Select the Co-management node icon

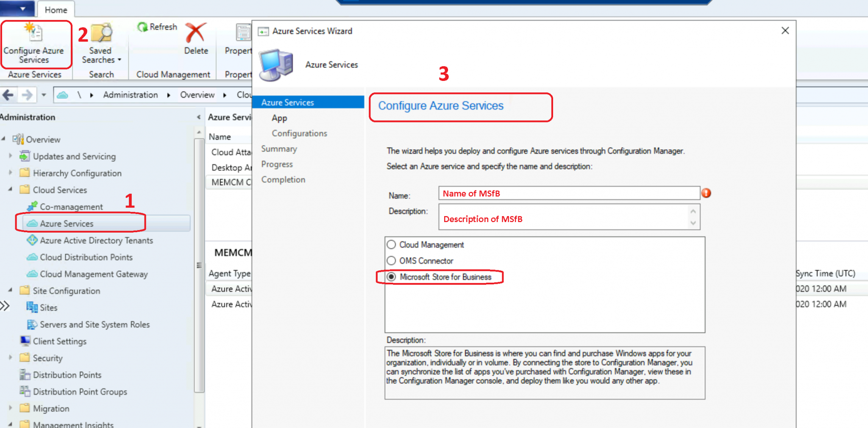pos(32,207)
